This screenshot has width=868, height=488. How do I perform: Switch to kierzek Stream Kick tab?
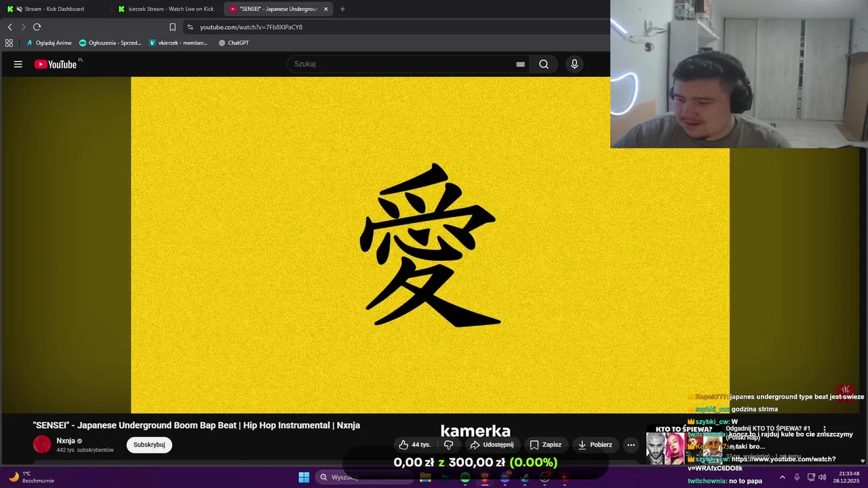click(166, 9)
